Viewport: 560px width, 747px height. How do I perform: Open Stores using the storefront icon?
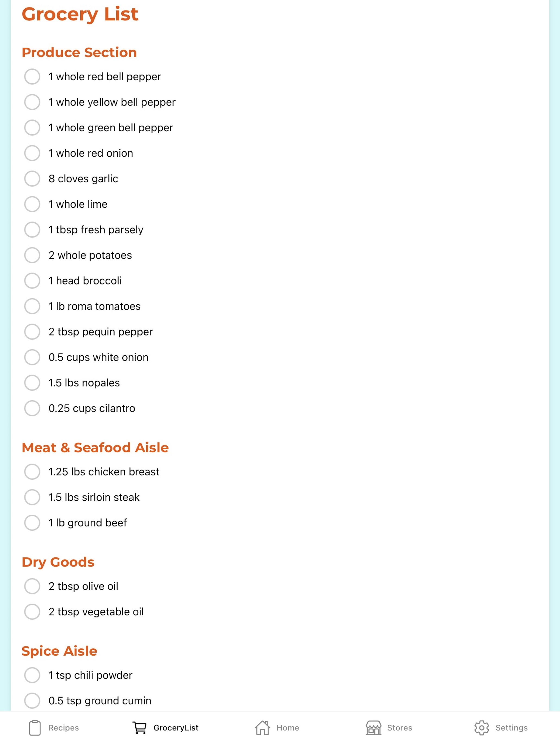373,727
